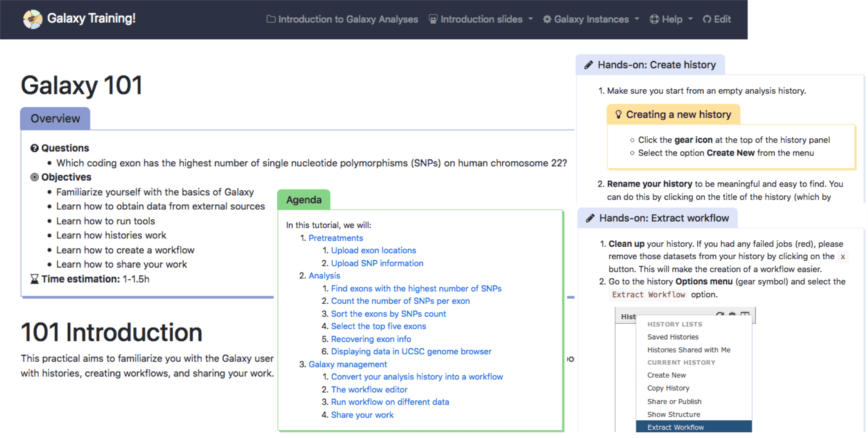868x438 pixels.
Task: Expand the Introduction slides dropdown arrow
Action: [x=531, y=19]
